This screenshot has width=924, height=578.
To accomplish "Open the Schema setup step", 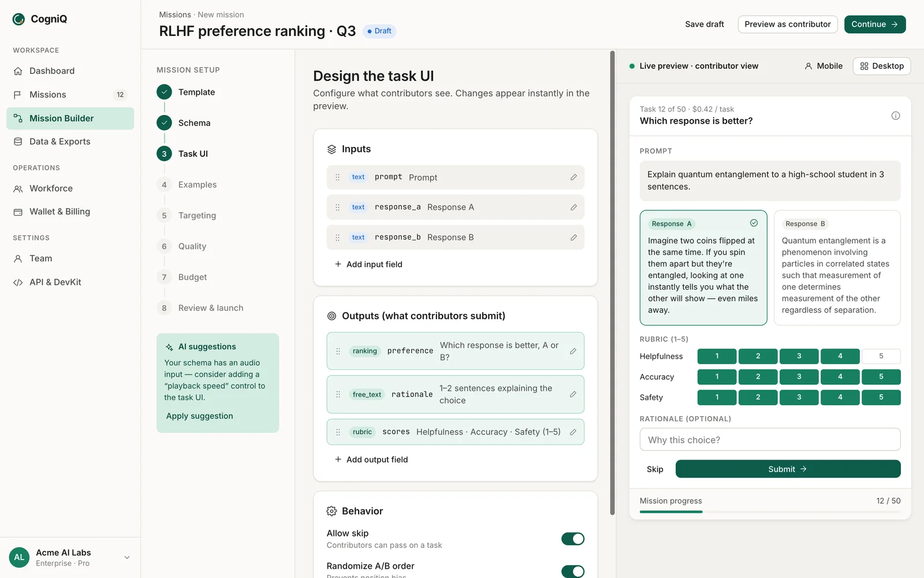I will coord(184,123).
